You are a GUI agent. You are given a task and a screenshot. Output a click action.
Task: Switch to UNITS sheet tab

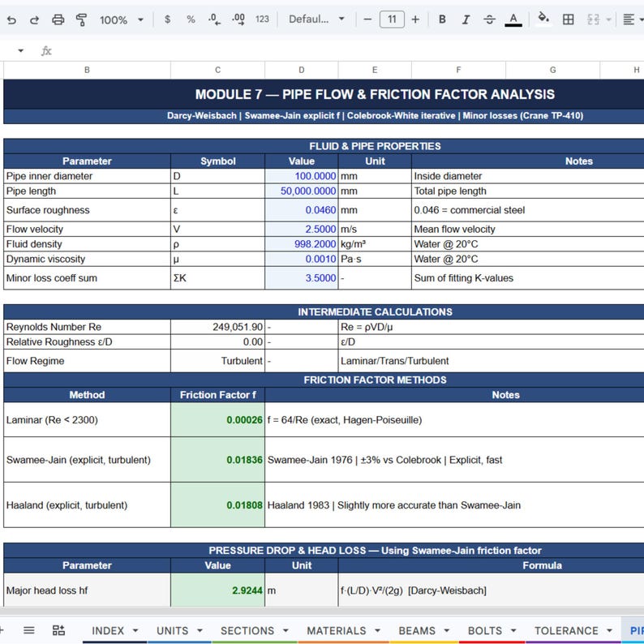click(x=172, y=630)
